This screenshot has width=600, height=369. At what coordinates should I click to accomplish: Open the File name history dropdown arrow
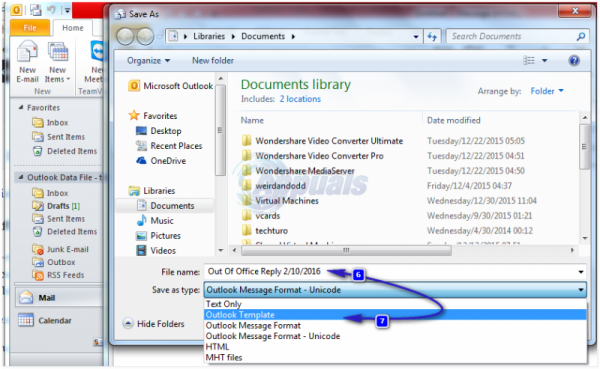[x=580, y=272]
